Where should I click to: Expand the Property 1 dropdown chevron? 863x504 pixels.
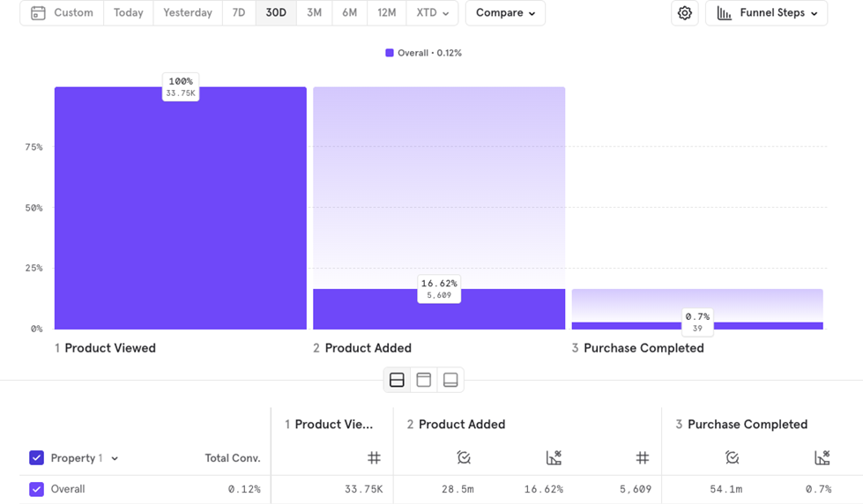(115, 459)
